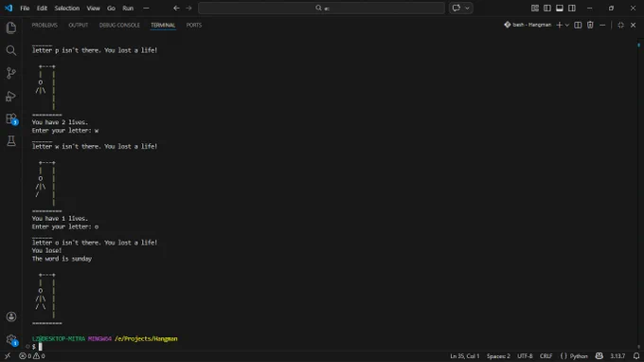Screen dimensions: 644x362
Task: Toggle the secondary side bar
Action: (572, 8)
